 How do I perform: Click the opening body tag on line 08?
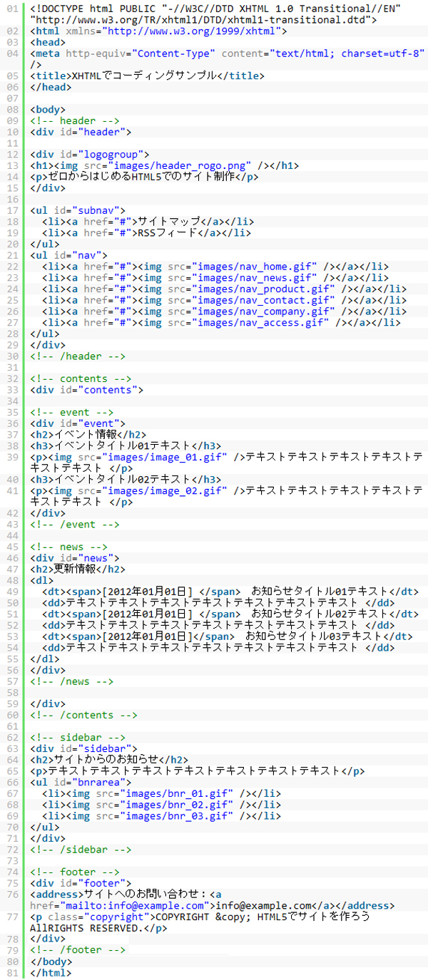(48, 110)
